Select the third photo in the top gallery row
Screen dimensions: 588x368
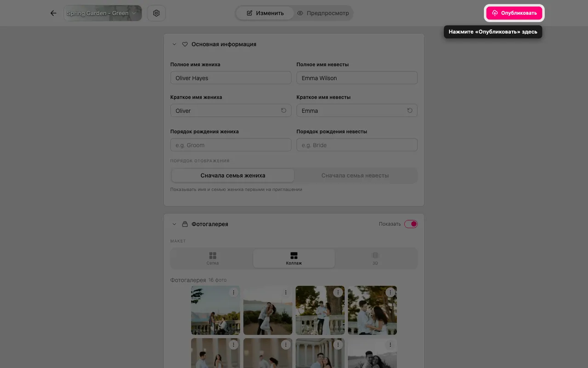320,310
